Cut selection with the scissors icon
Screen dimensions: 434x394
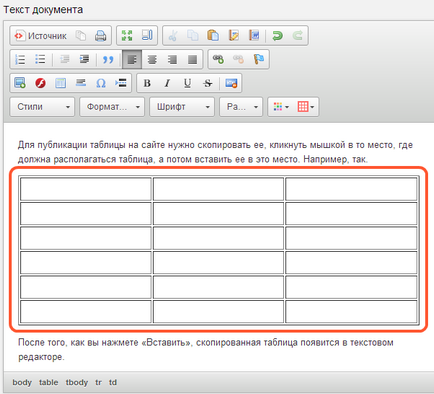[173, 35]
